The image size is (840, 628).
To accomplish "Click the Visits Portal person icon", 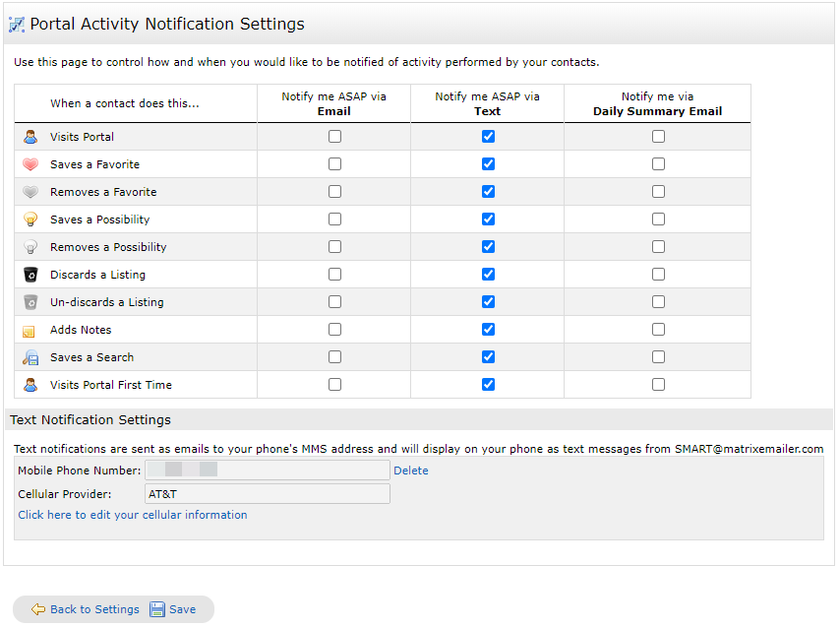I will click(x=30, y=137).
